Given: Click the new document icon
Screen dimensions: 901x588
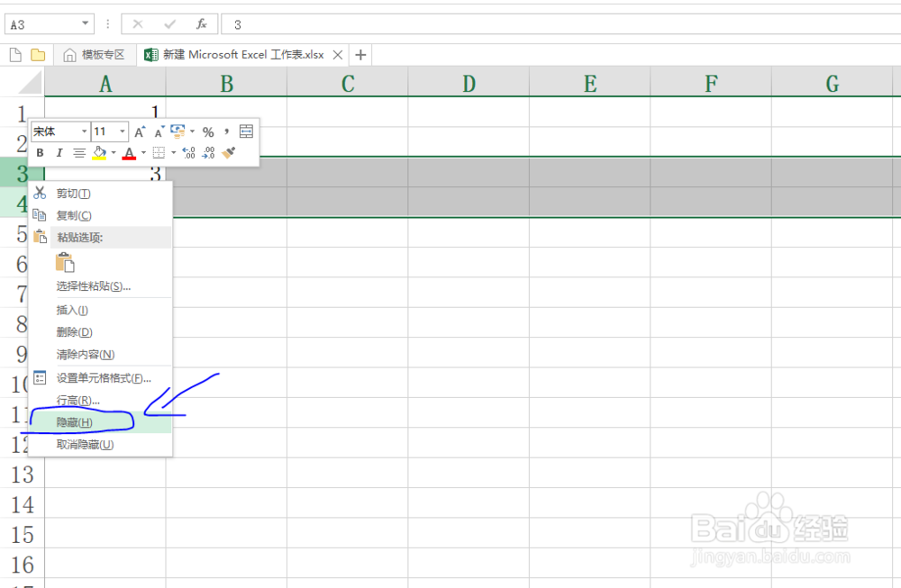Looking at the screenshot, I should (x=15, y=55).
